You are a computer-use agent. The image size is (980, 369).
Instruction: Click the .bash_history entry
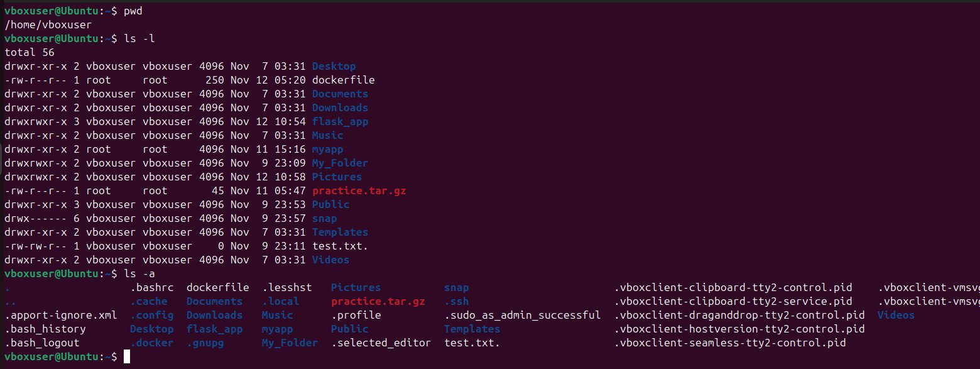(45, 329)
